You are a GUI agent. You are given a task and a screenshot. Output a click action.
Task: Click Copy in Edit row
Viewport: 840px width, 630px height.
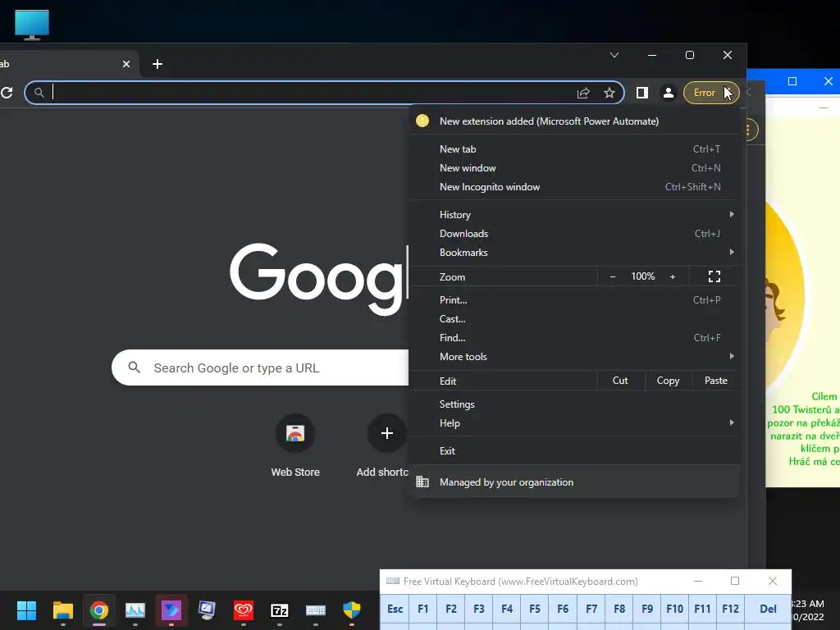[x=668, y=381]
